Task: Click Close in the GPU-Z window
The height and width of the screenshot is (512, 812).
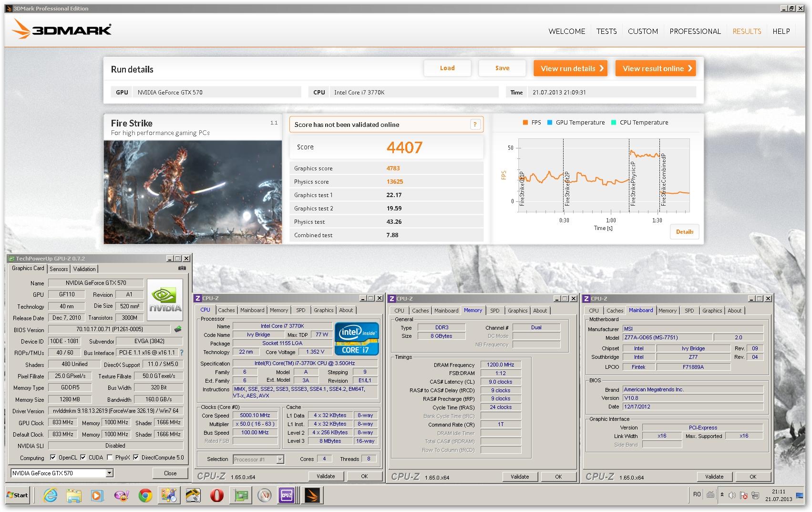Action: [170, 473]
